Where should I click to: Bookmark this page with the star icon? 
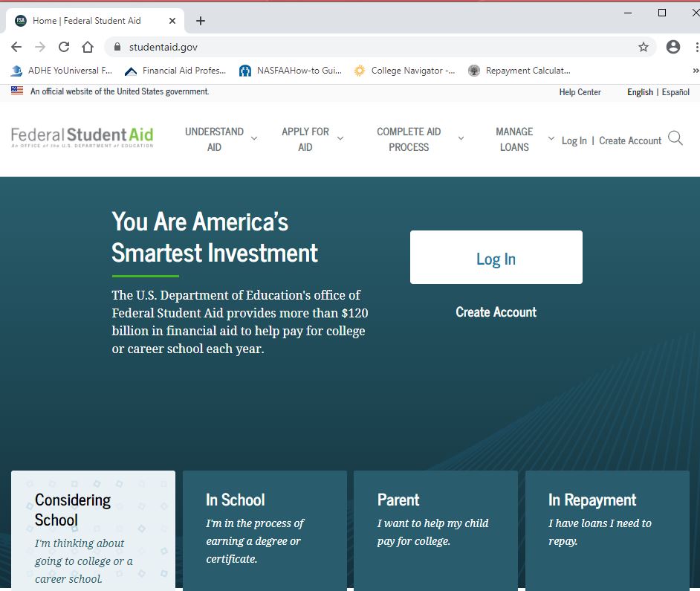644,46
